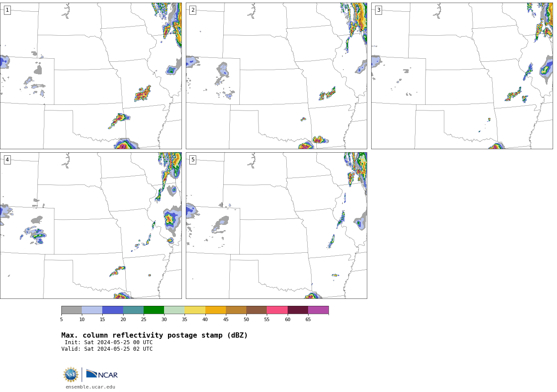Open ensemble member 1 reflectivity map

point(91,76)
